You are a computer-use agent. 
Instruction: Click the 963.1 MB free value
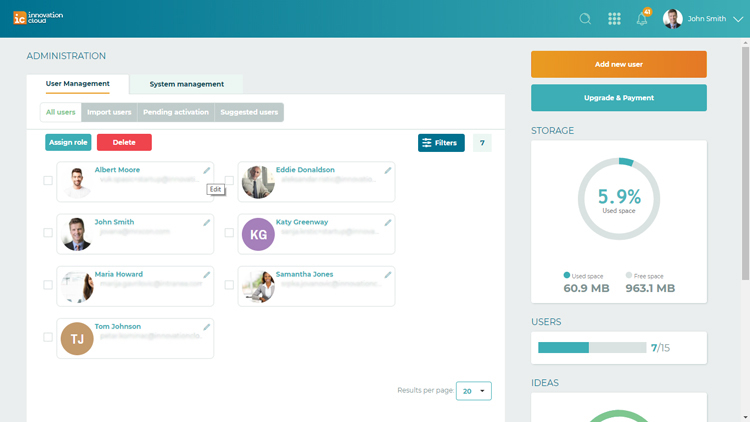[x=650, y=288]
